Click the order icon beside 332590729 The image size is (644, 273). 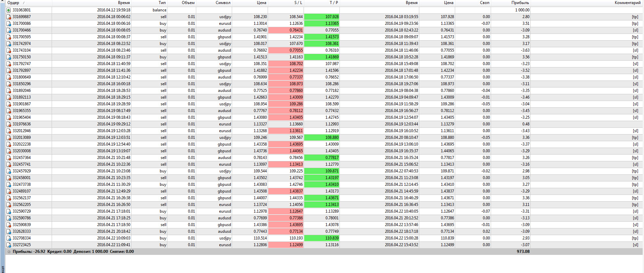tap(9, 211)
